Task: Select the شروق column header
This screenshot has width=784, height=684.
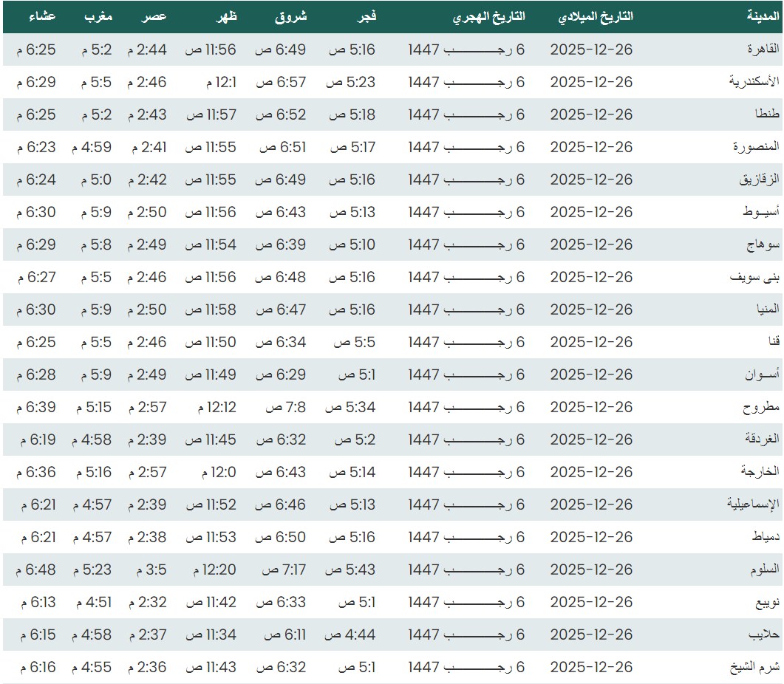Action: tap(293, 16)
